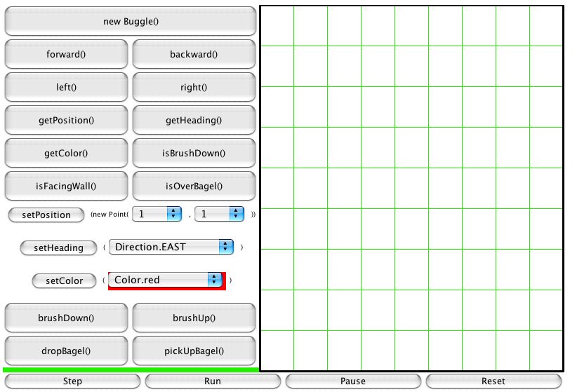Click the isBrushDown() button
577x392 pixels.
194,153
